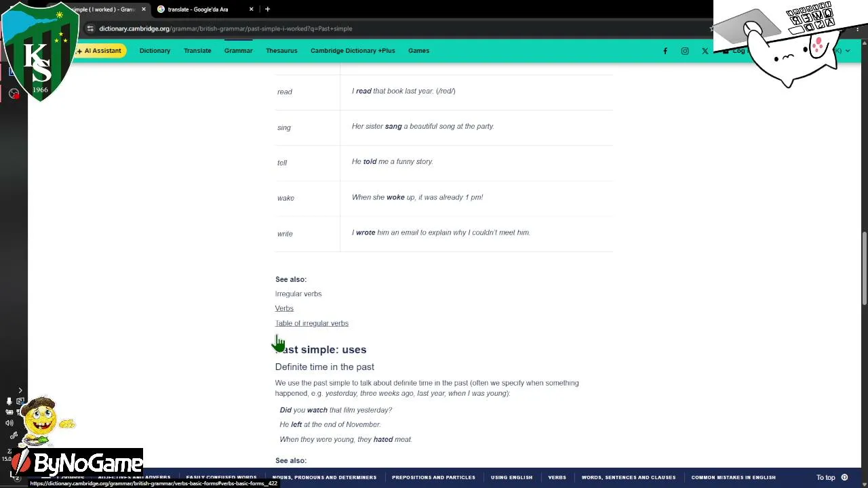The image size is (868, 488).
Task: Open Verbs section in bottom bar
Action: (x=557, y=477)
